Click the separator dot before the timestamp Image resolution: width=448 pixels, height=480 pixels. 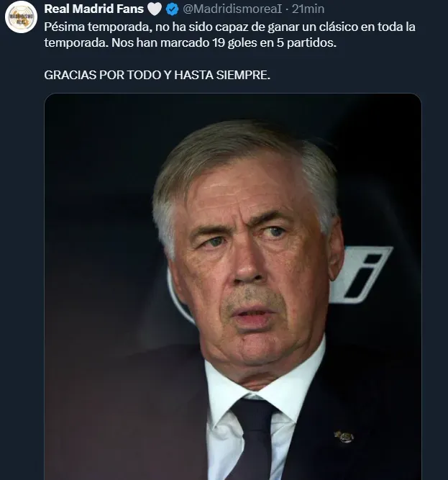[286, 10]
